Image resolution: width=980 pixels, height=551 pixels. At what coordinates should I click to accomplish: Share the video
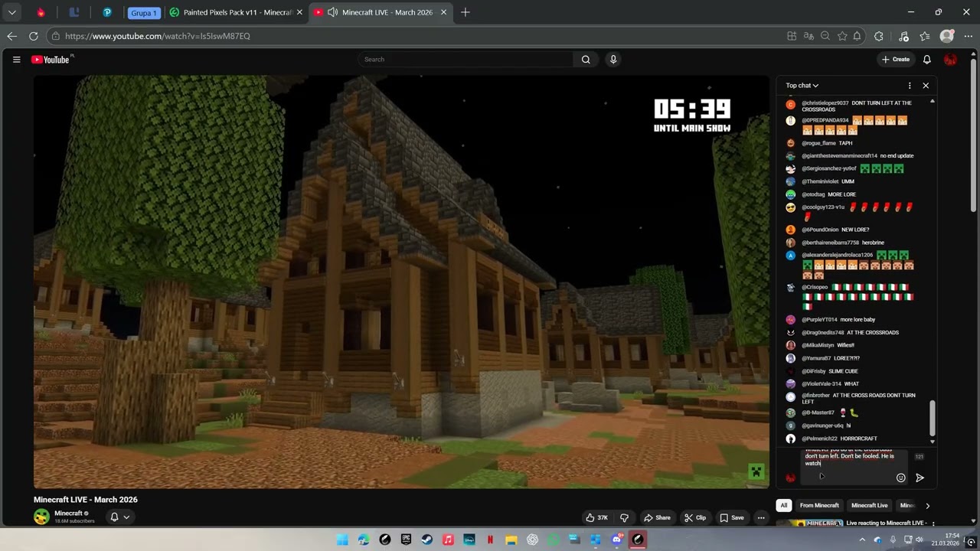[x=657, y=517]
